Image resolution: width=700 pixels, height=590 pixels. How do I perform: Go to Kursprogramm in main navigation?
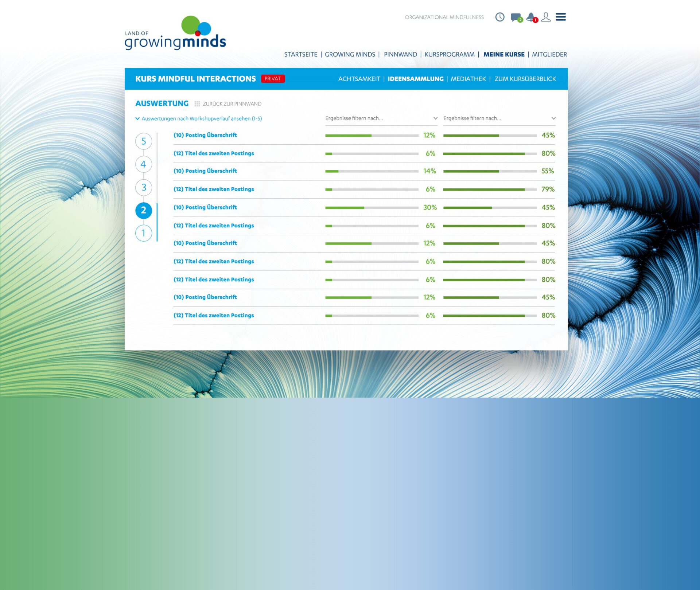(449, 55)
